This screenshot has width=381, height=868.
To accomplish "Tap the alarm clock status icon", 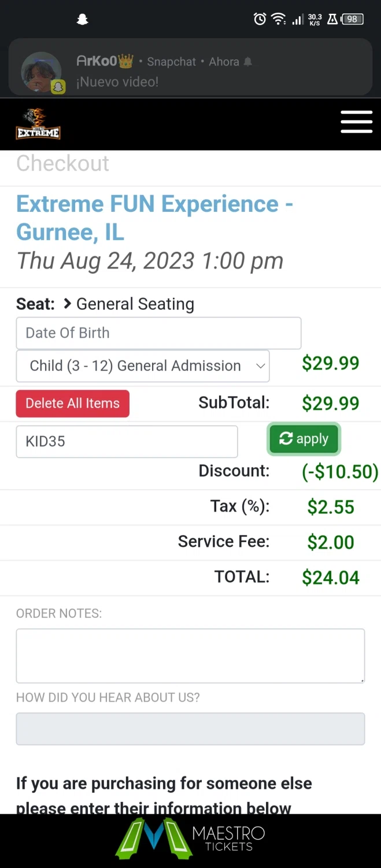I will [260, 19].
